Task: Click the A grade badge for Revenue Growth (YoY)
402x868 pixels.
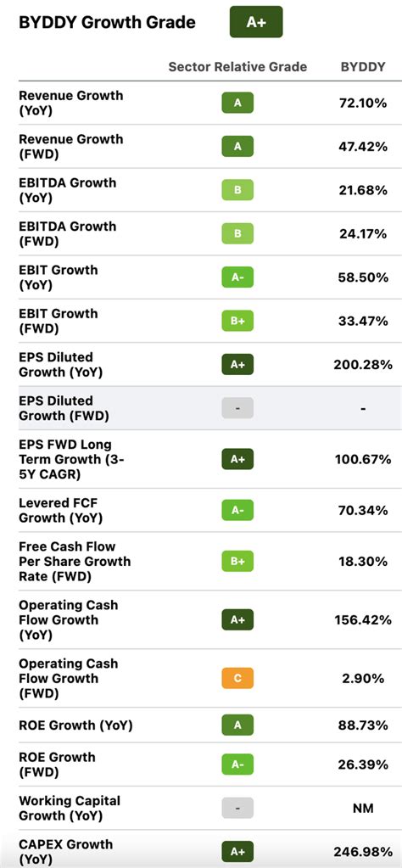Action: (237, 103)
